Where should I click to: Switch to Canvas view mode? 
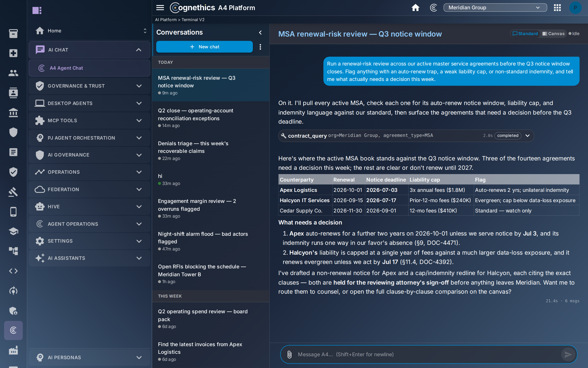click(553, 34)
